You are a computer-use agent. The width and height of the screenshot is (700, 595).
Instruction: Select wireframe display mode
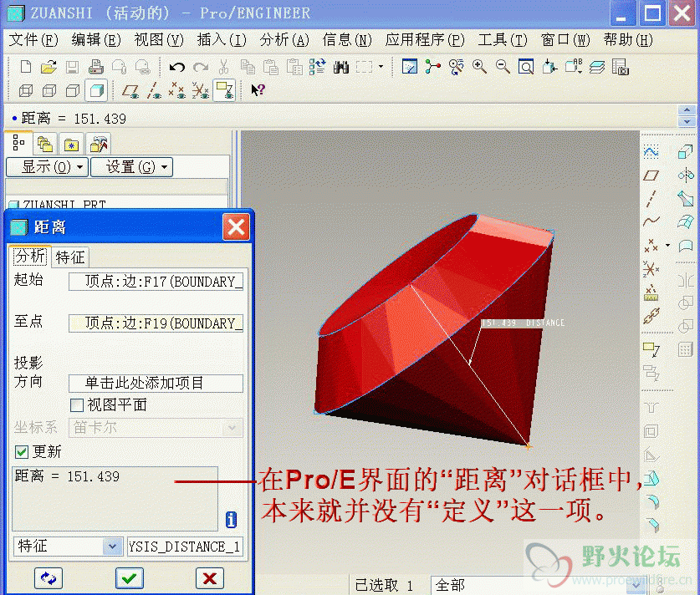coord(25,90)
